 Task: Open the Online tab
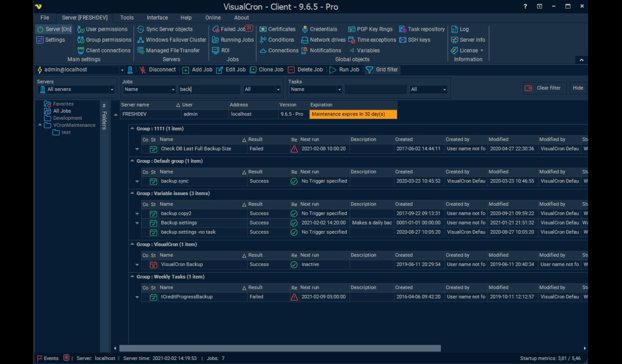[213, 18]
